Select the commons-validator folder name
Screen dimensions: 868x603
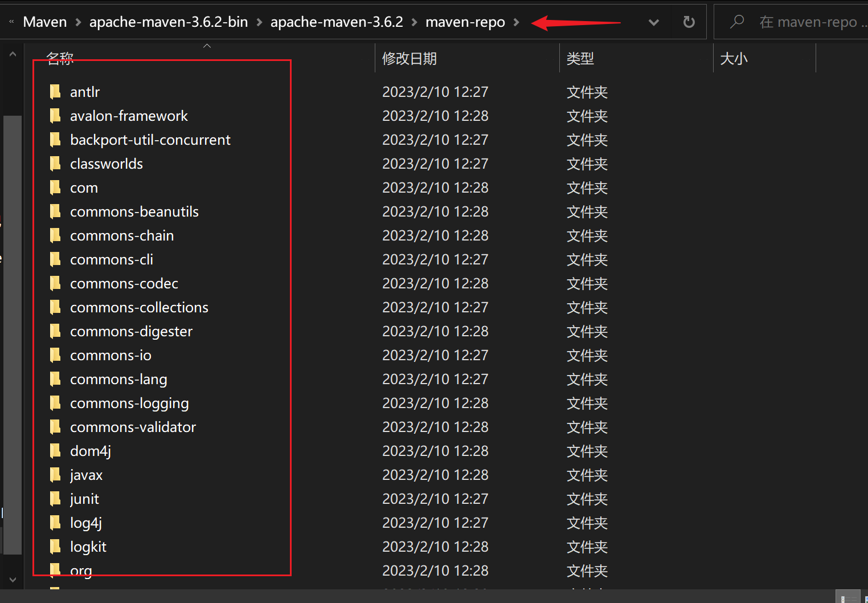pyautogui.click(x=133, y=427)
